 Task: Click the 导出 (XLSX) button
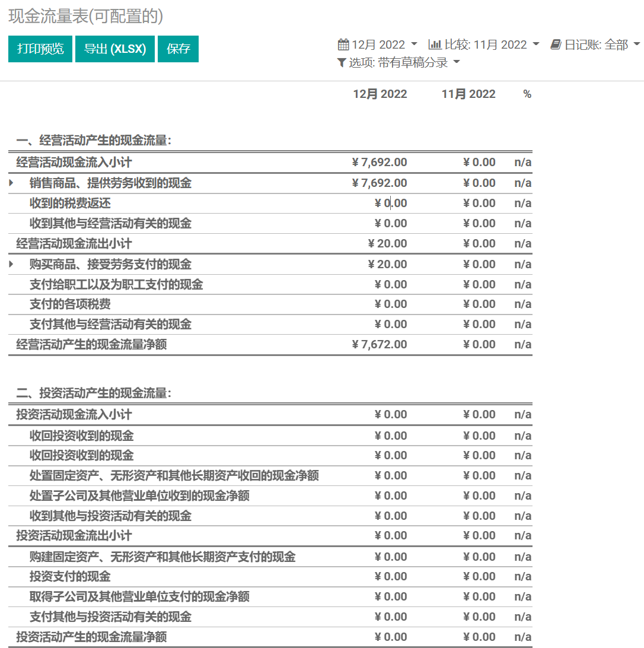(114, 49)
